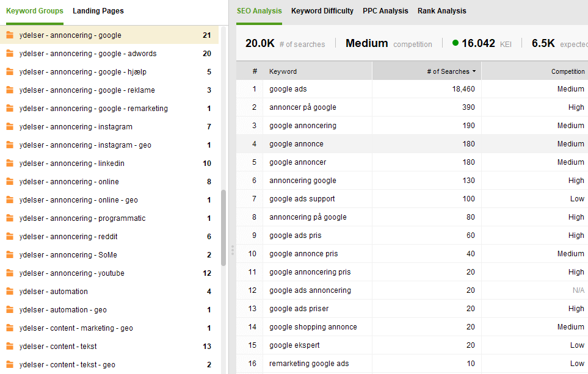Switch to the Landing Pages tab
The height and width of the screenshot is (374, 588).
(98, 11)
